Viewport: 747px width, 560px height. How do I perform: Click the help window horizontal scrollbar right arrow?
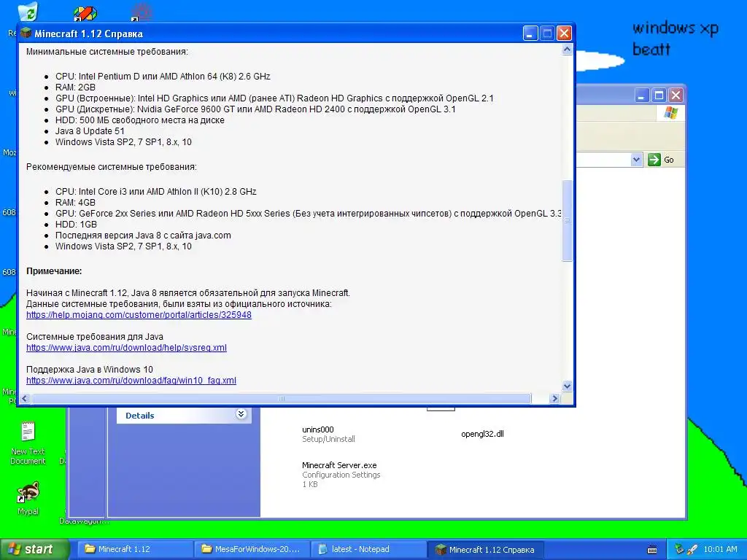click(554, 399)
